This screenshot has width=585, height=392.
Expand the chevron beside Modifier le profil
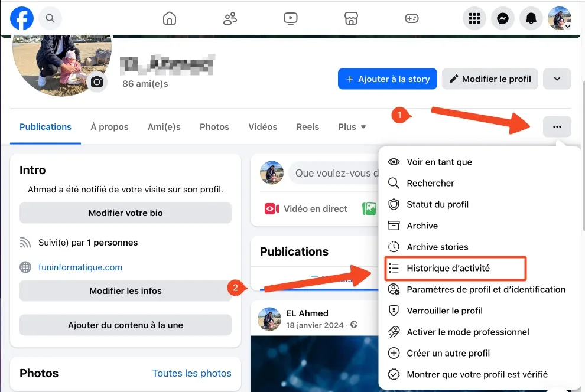pos(557,79)
